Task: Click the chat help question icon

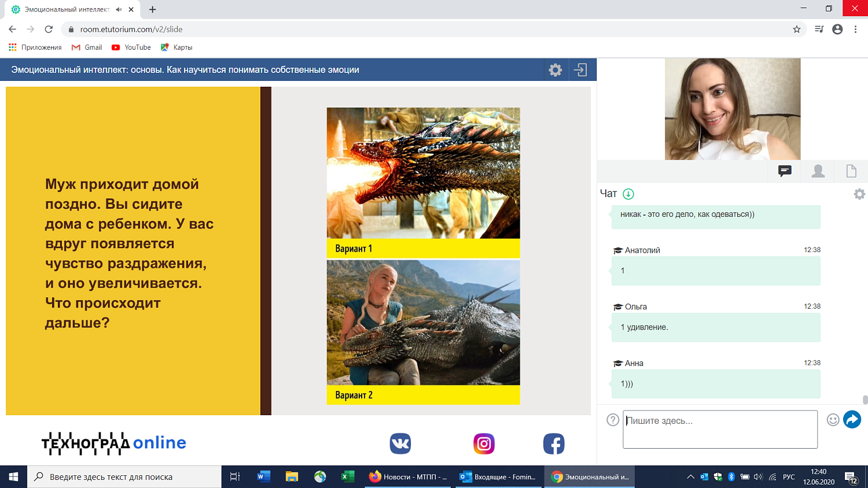Action: pyautogui.click(x=613, y=420)
